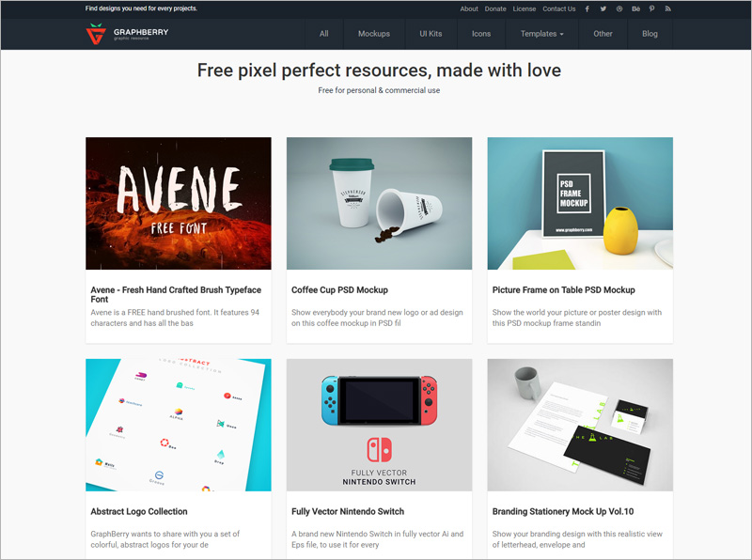Open the coffee cup mockup image

pyautogui.click(x=379, y=203)
